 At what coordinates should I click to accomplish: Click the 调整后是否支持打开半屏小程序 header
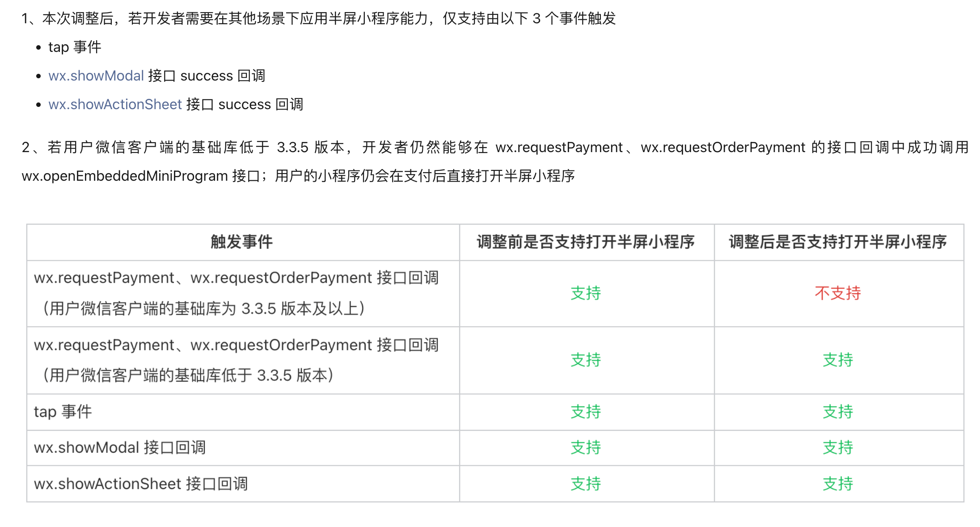837,242
